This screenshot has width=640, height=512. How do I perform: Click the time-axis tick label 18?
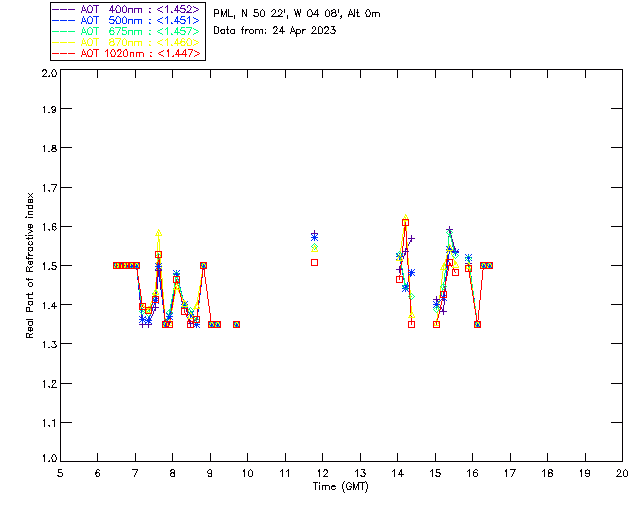pyautogui.click(x=547, y=473)
